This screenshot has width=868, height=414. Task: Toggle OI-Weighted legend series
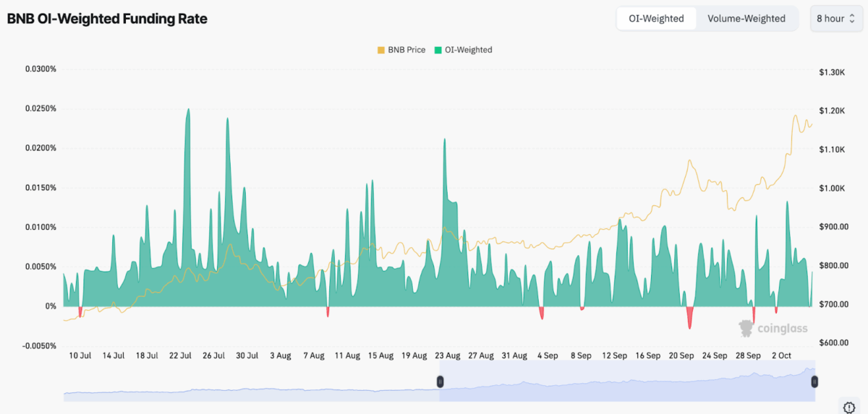point(463,50)
